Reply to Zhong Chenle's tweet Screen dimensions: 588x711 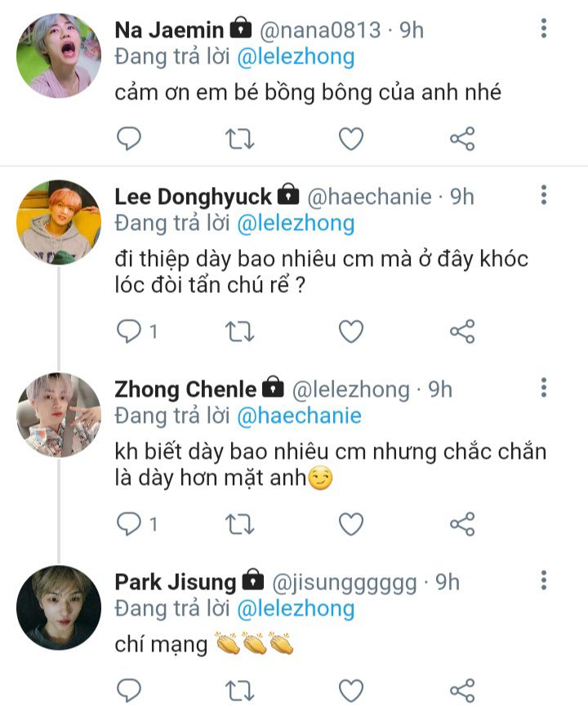pyautogui.click(x=129, y=524)
